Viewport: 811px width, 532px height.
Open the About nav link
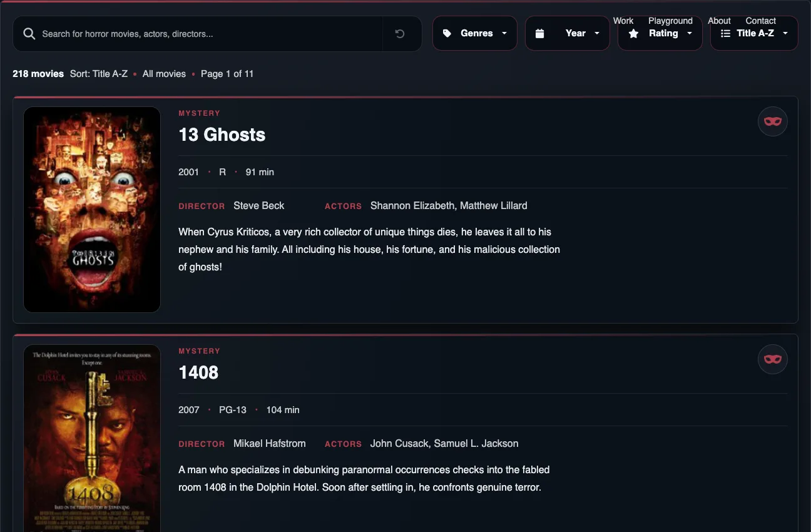pos(719,21)
